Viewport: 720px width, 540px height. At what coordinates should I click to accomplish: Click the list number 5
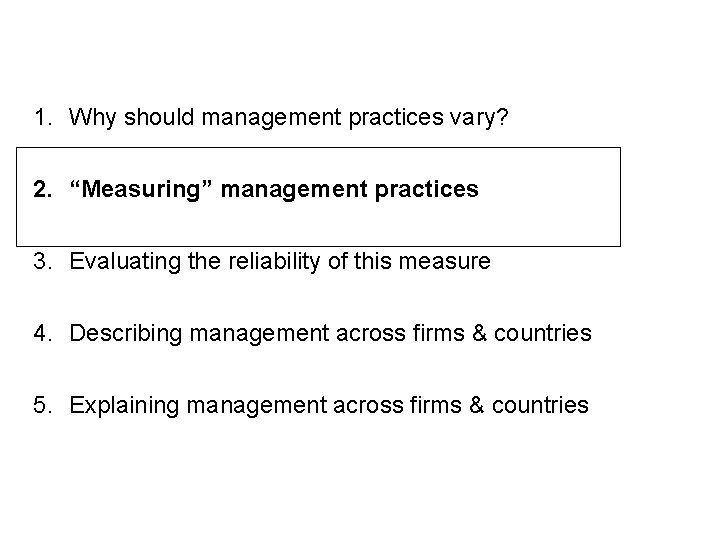click(x=43, y=405)
